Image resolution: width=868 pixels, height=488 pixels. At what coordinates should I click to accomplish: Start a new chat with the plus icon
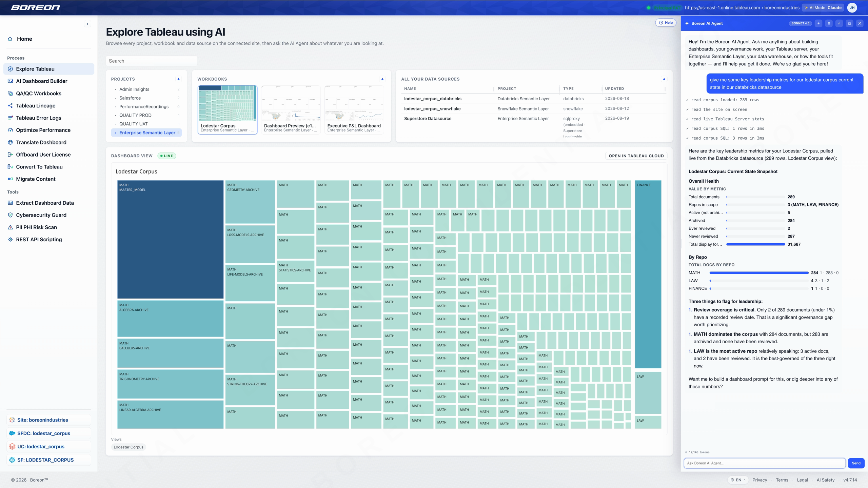coord(818,23)
